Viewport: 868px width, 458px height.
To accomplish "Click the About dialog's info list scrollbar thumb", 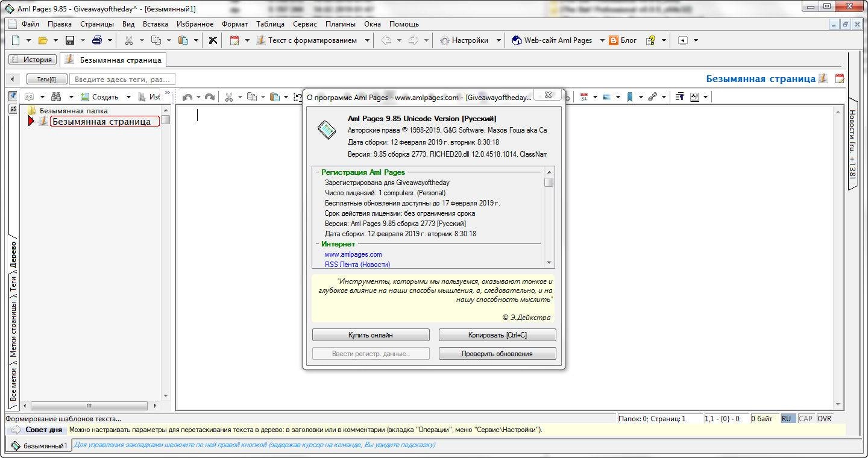I will tap(549, 182).
